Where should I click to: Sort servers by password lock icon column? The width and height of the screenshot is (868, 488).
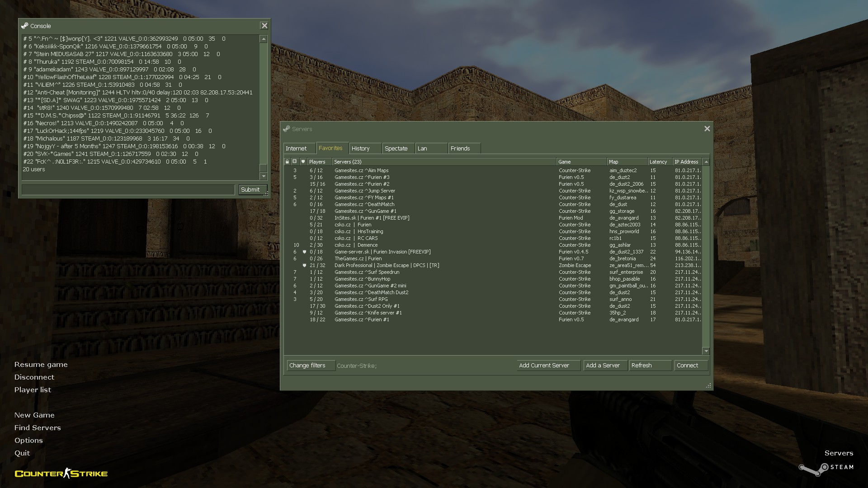[287, 161]
